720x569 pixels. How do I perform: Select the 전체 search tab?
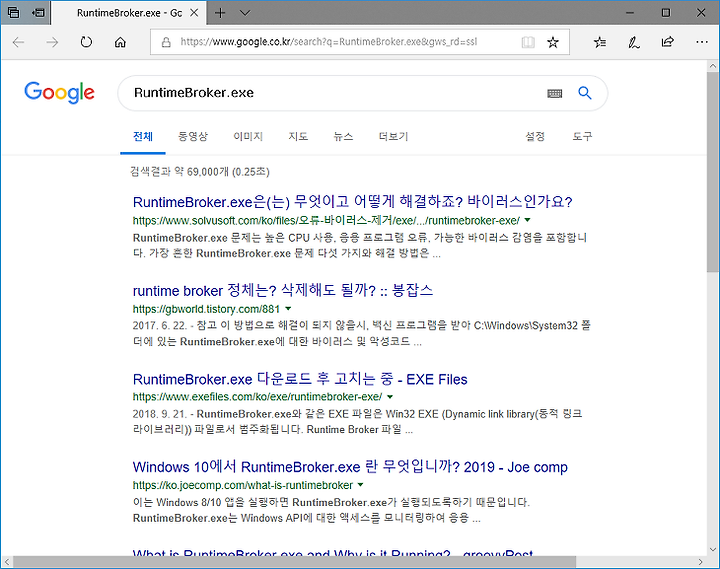pyautogui.click(x=143, y=136)
